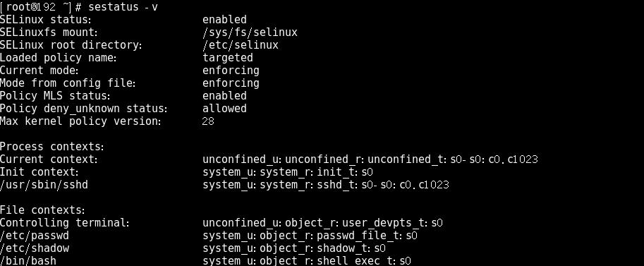The image size is (644, 266).
Task: Select the init_t context value
Action: tap(288, 172)
